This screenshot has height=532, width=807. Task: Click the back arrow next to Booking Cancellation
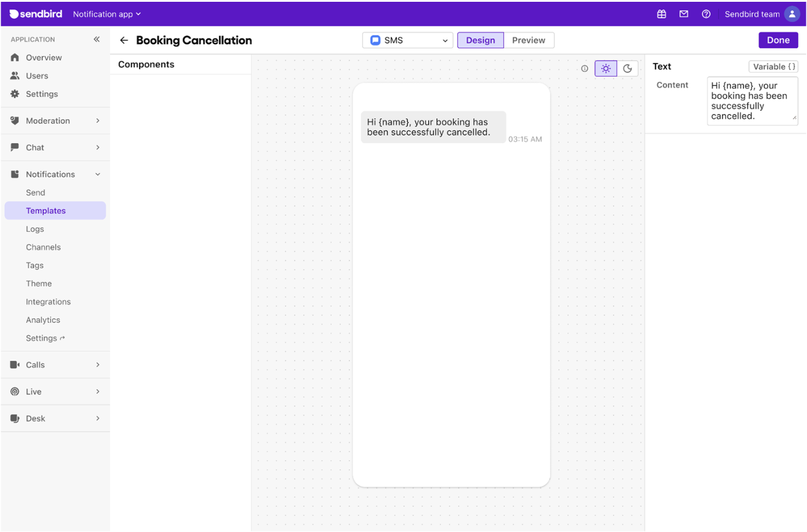tap(124, 40)
